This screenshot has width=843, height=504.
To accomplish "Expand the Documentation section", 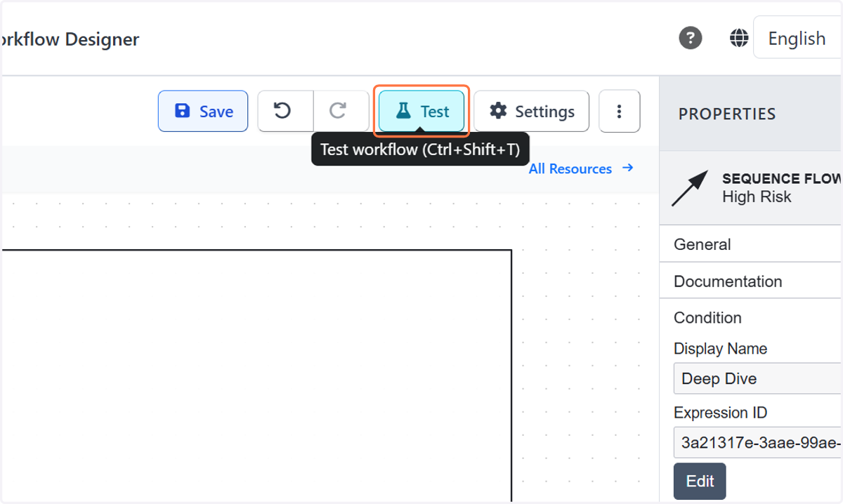I will (x=751, y=281).
